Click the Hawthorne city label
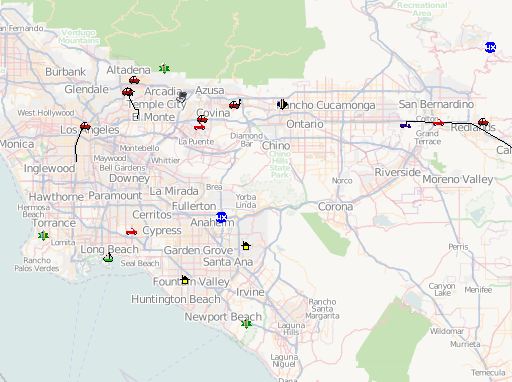Screen dimensions: 512x382 click(56, 197)
